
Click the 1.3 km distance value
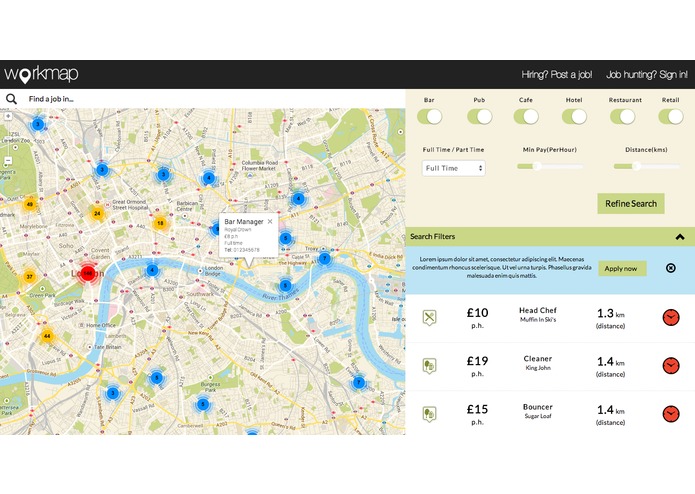tap(610, 314)
